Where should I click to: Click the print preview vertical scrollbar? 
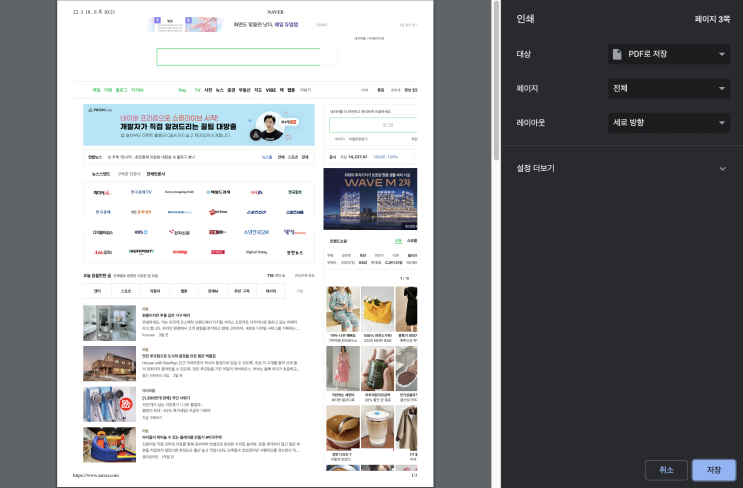pos(496,81)
